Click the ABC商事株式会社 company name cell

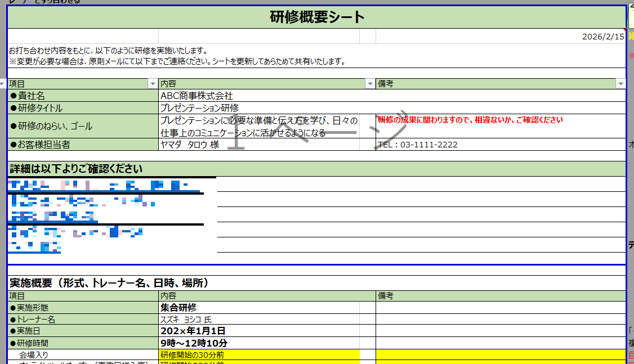[197, 96]
